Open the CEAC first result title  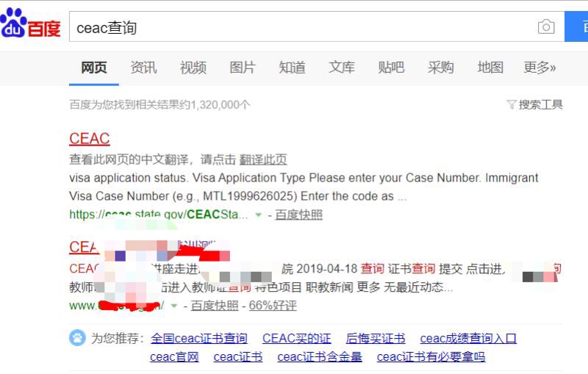point(89,139)
